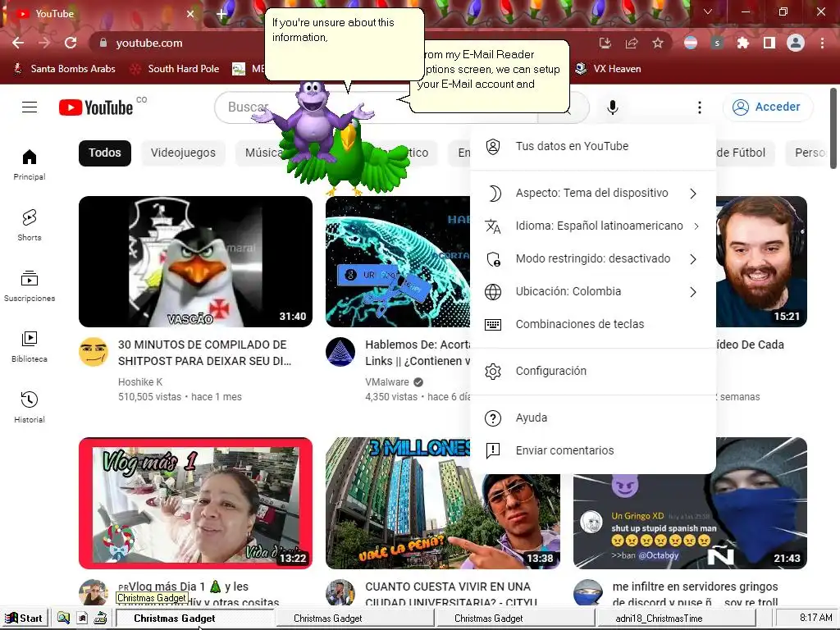Open the YouTube hamburger guide menu
Screen dimensions: 840x630
coord(30,107)
